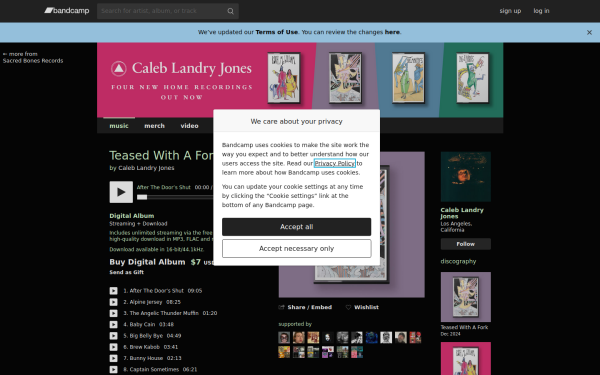Open the second supporter avatar
Image resolution: width=600 pixels, height=375 pixels.
click(x=298, y=338)
